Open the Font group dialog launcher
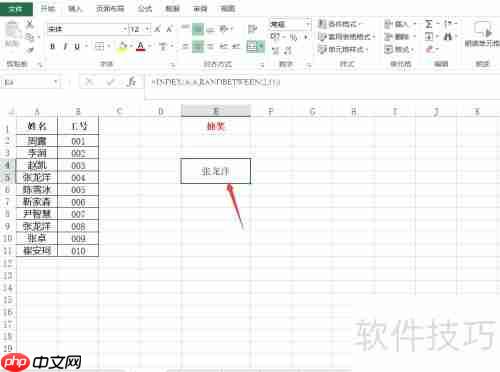The image size is (500, 372). (173, 65)
